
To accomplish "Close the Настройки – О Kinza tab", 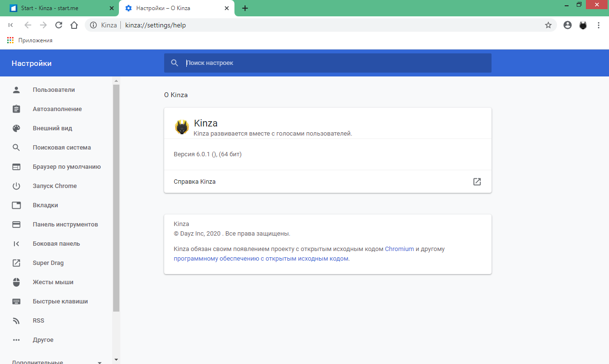I will click(x=226, y=8).
